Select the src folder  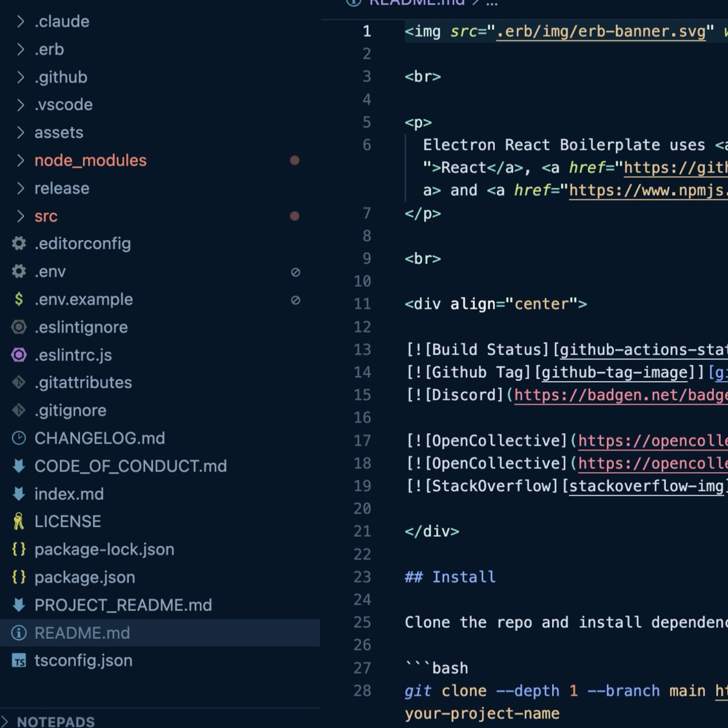(x=46, y=217)
